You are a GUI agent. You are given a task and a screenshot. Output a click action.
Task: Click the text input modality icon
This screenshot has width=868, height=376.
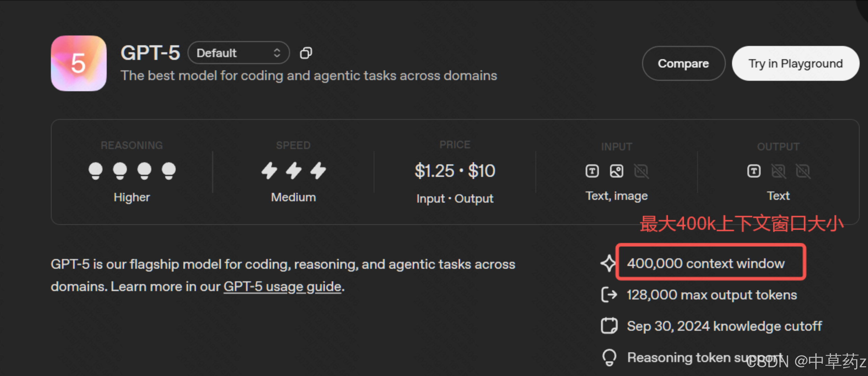(592, 171)
